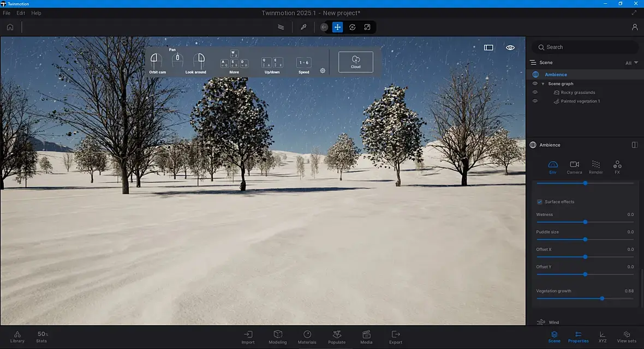Open viewport eye display options
Viewport: 644px width, 349px height.
(x=510, y=47)
